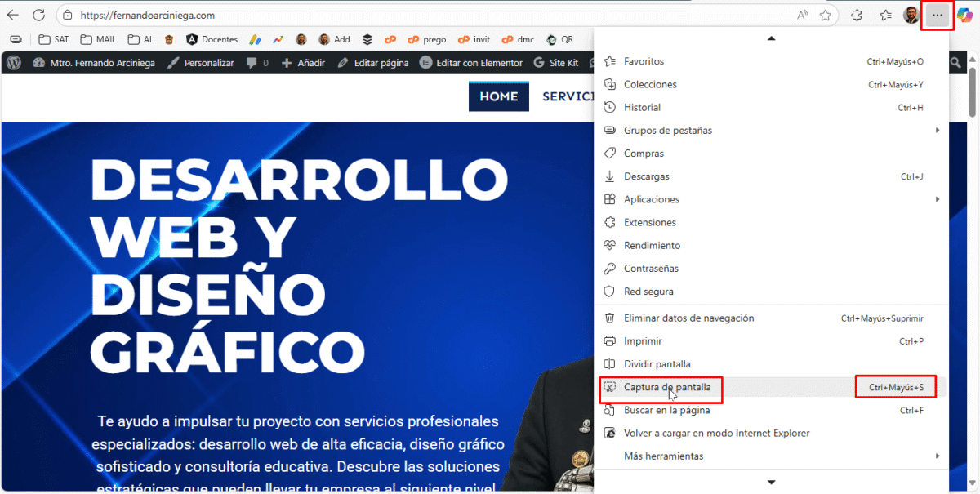Click the WordPress logo in admin bar
Viewport: 980px width, 494px height.
[13, 63]
